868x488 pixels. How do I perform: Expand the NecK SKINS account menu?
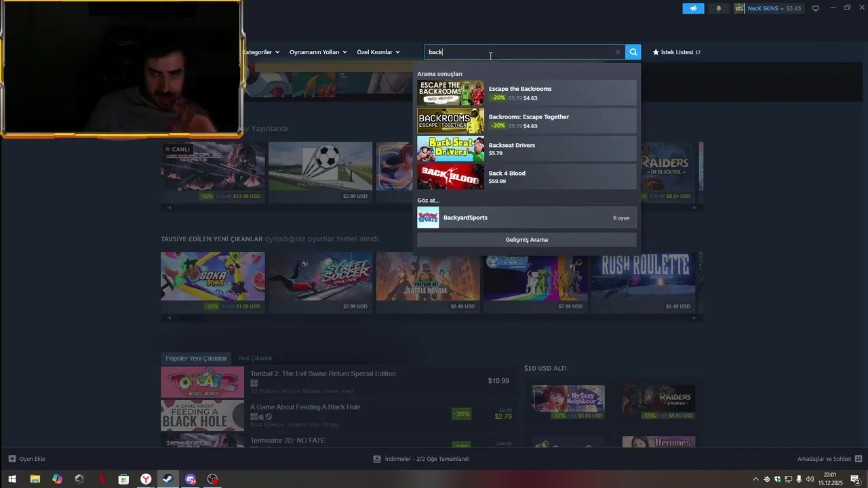[766, 8]
